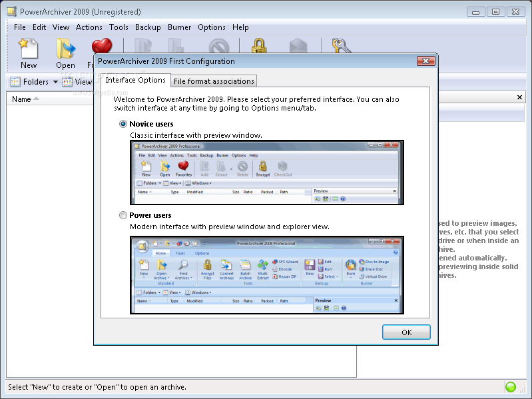Click the keys icon in main toolbar

point(341,46)
